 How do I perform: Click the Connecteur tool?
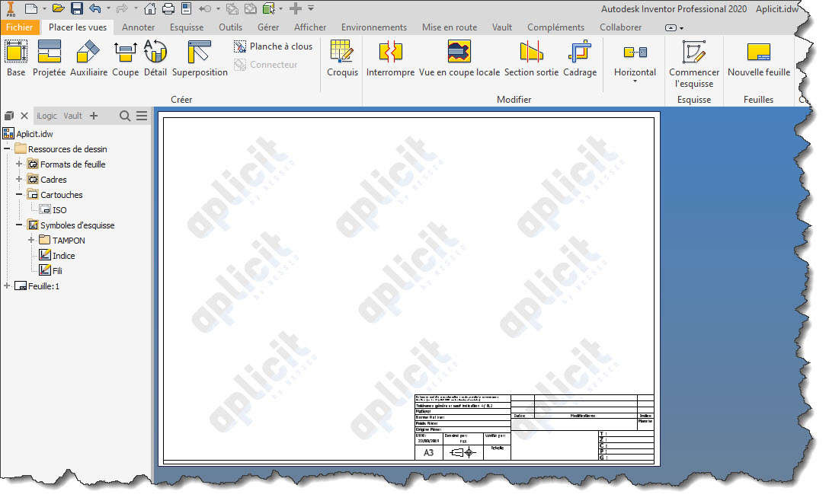click(266, 65)
